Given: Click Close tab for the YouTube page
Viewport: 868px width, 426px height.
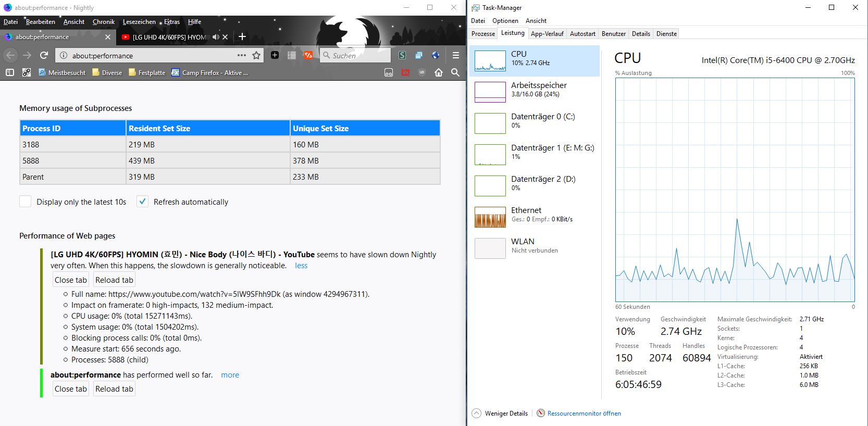Looking at the screenshot, I should (71, 280).
